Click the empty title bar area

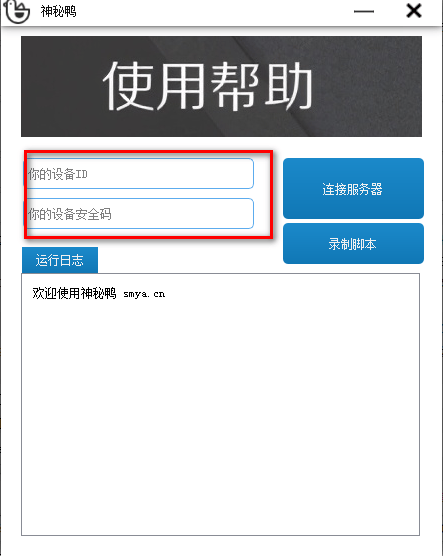pyautogui.click(x=213, y=12)
